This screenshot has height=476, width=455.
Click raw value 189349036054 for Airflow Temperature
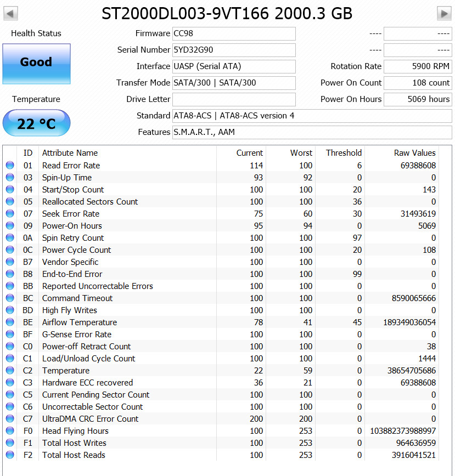(x=409, y=322)
